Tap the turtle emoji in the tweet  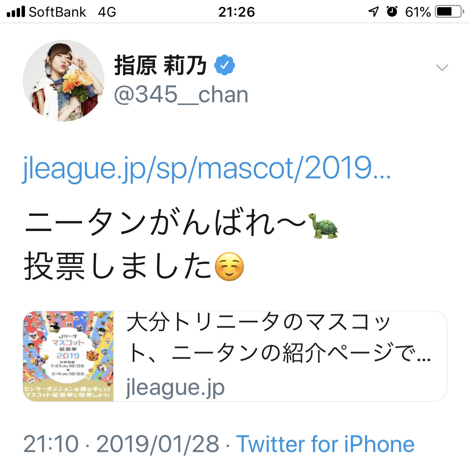pos(324,225)
